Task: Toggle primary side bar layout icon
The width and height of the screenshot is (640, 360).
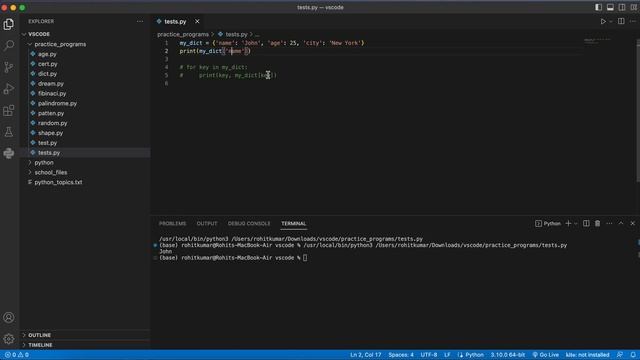Action: pos(598,7)
